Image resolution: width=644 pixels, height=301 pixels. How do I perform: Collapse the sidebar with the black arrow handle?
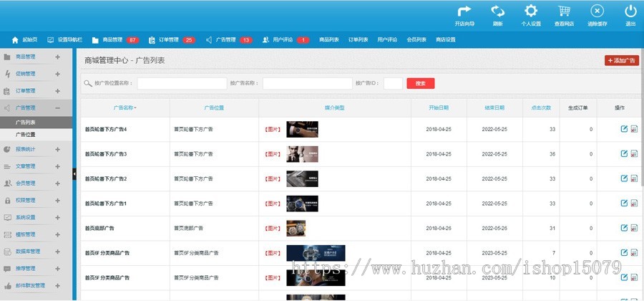click(x=74, y=174)
